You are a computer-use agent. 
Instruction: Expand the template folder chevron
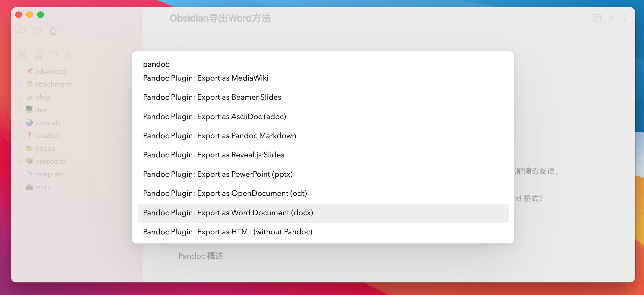[21, 175]
